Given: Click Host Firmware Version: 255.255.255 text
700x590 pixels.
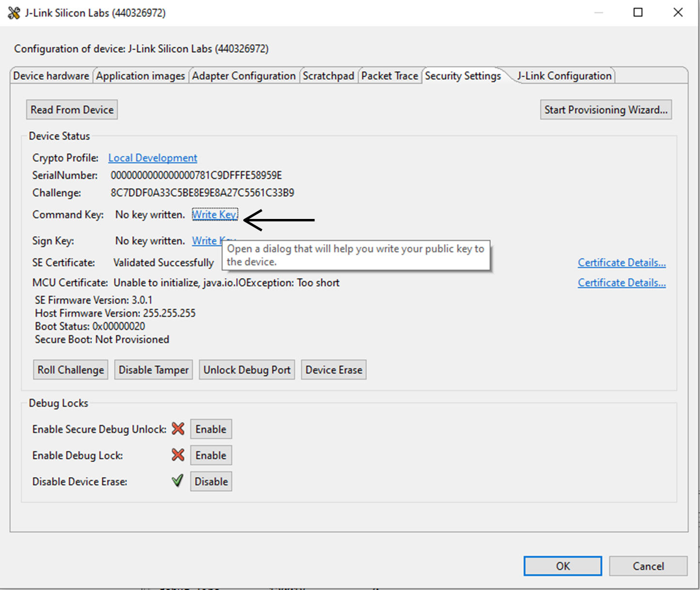Looking at the screenshot, I should pyautogui.click(x=115, y=313).
